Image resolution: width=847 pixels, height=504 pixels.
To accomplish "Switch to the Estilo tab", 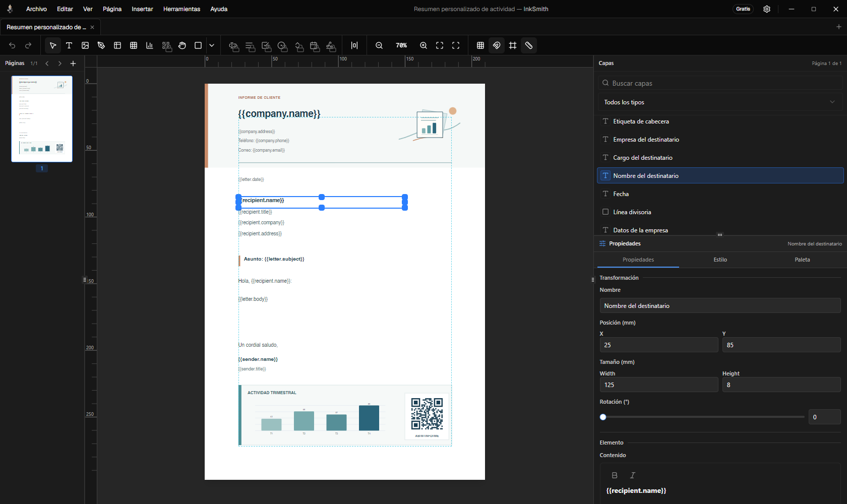I will click(x=720, y=260).
